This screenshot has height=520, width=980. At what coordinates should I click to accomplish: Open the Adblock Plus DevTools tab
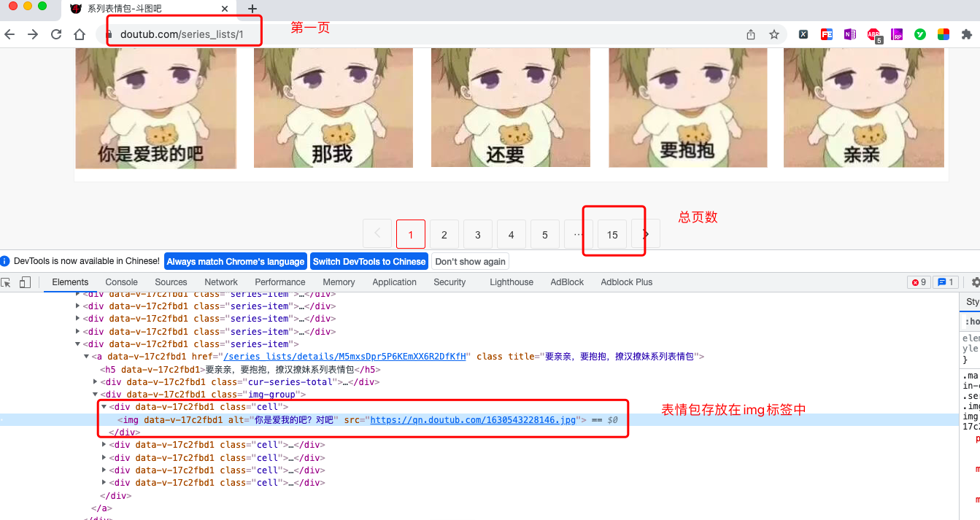click(x=626, y=282)
